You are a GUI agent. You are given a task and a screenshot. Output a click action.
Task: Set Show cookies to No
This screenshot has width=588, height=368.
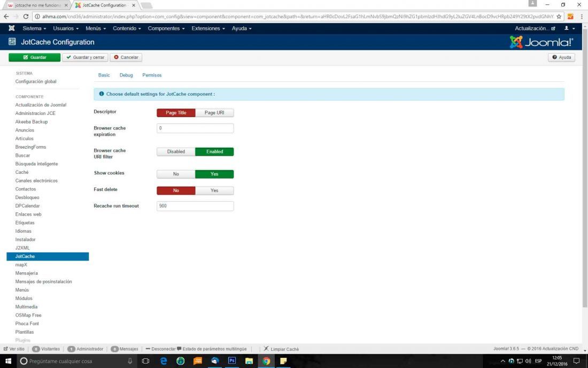(176, 174)
